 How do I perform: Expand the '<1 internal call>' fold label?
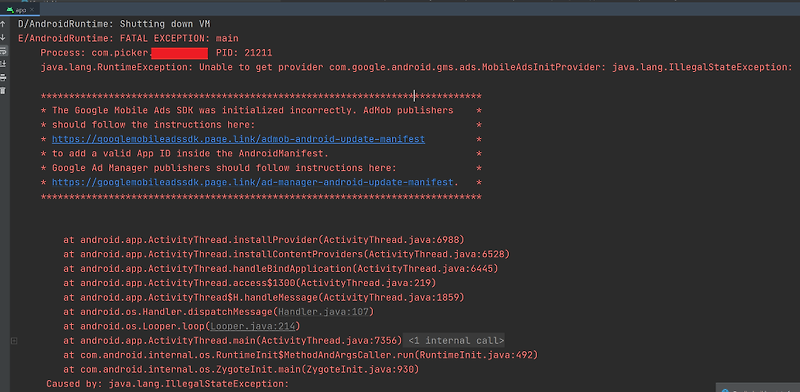tap(456, 340)
